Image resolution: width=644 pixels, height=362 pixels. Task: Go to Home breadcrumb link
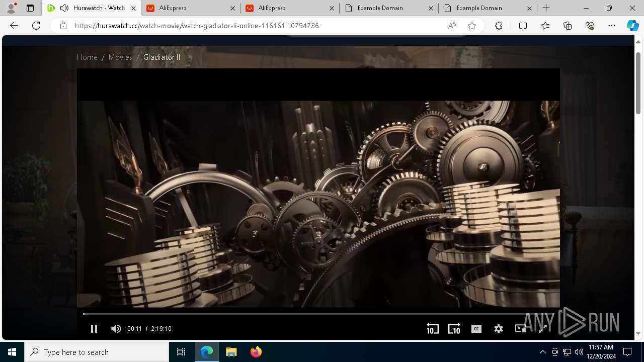[x=87, y=57]
